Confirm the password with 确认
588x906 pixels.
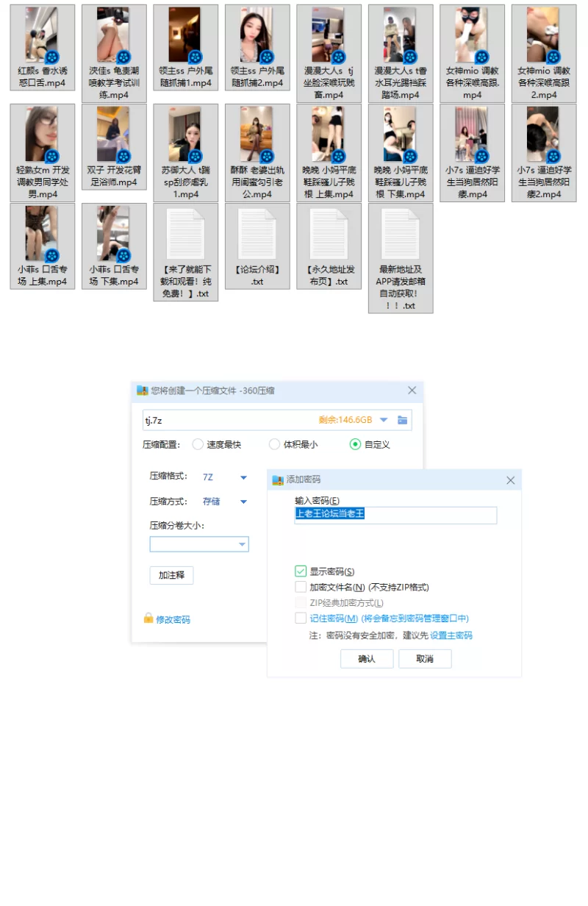pyautogui.click(x=367, y=658)
